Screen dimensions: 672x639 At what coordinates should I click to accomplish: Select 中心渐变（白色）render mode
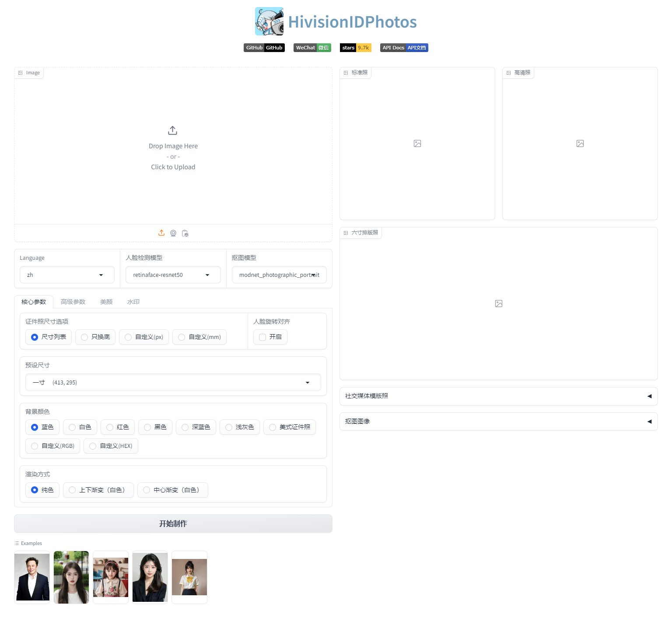click(173, 490)
